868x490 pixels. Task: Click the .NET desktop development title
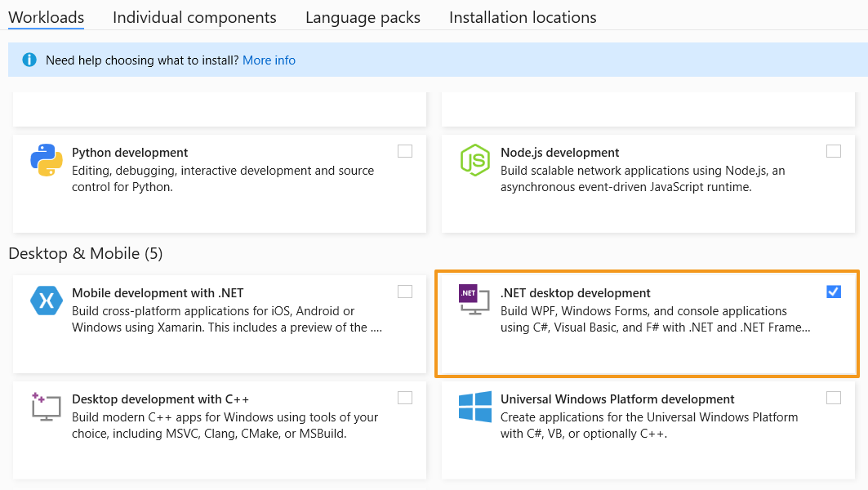point(576,293)
